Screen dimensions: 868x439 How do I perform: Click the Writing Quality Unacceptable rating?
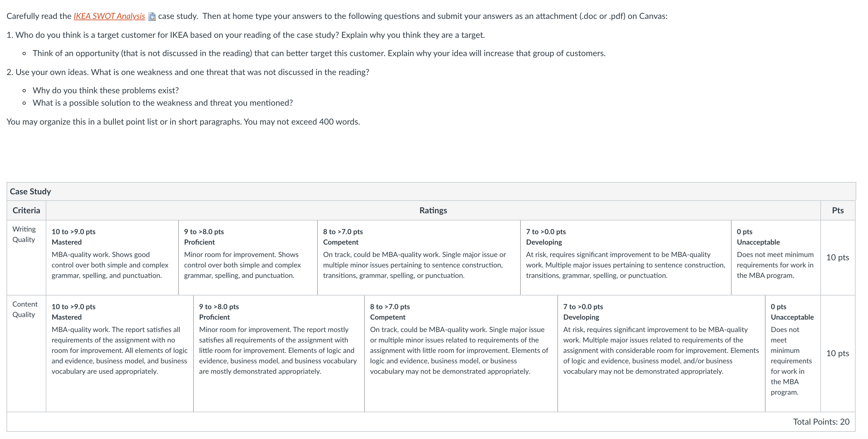click(776, 258)
